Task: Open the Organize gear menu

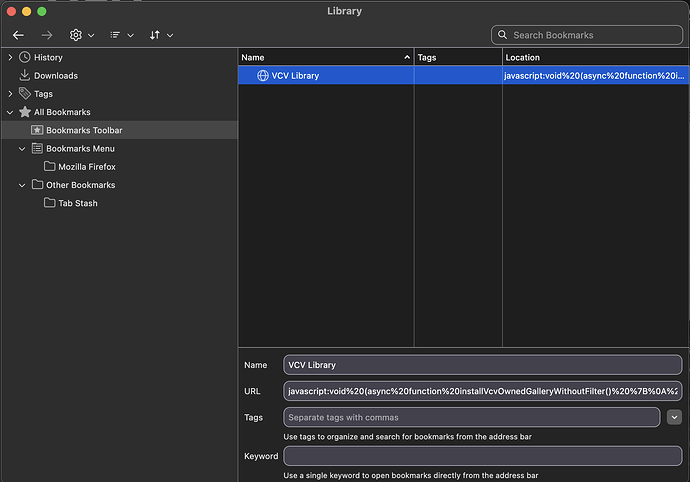Action: point(76,35)
